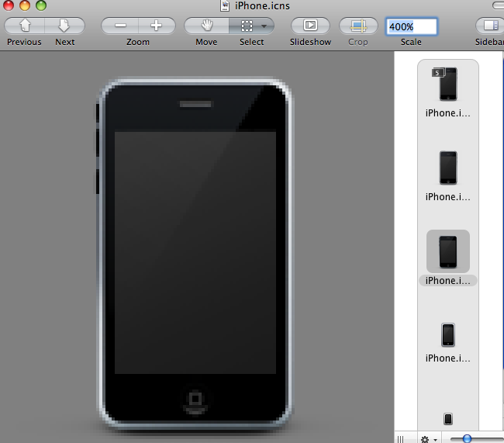Viewport: 504px width, 443px height.
Task: Select the fourth iPhone.icns thumbnail with the silver border
Action: pos(448,335)
